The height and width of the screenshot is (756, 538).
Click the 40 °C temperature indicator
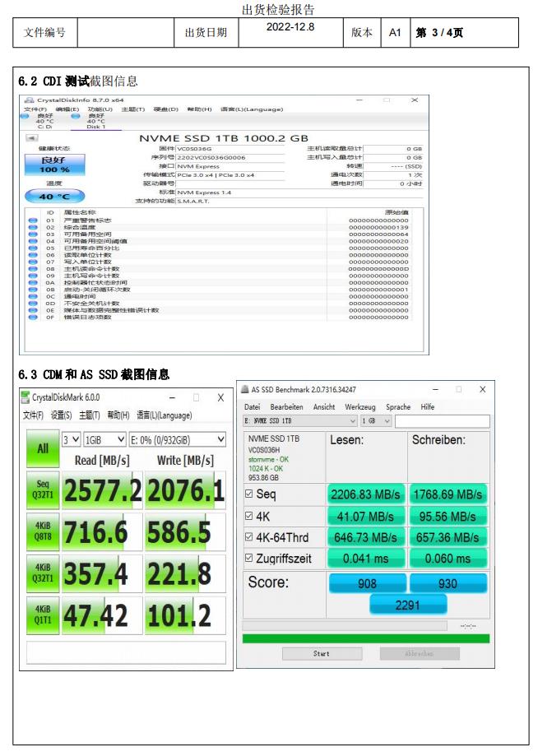(x=54, y=197)
